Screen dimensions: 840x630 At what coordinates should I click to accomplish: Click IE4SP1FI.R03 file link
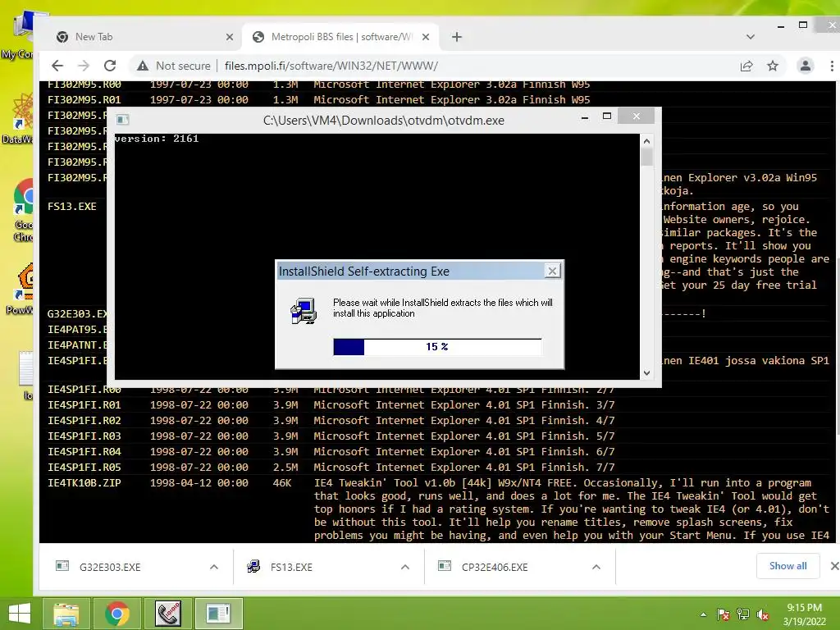[x=84, y=436]
